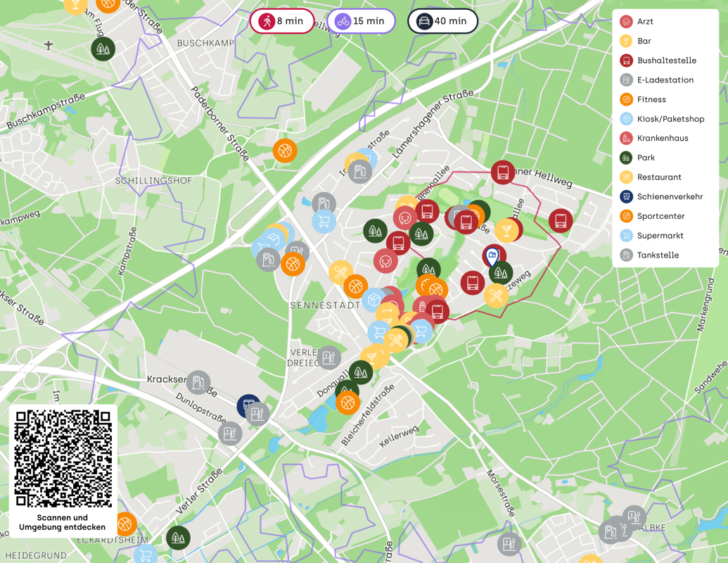Viewport: 728px width, 563px height.
Task: Select the bar cocktail marker east of Sennestadt
Action: [506, 230]
